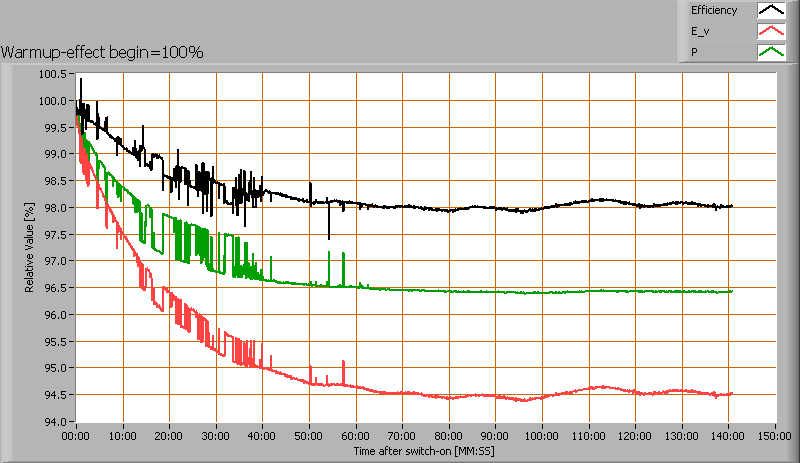Click the 95.0 y-axis tick label
Screen dimensions: 800x463
point(56,368)
